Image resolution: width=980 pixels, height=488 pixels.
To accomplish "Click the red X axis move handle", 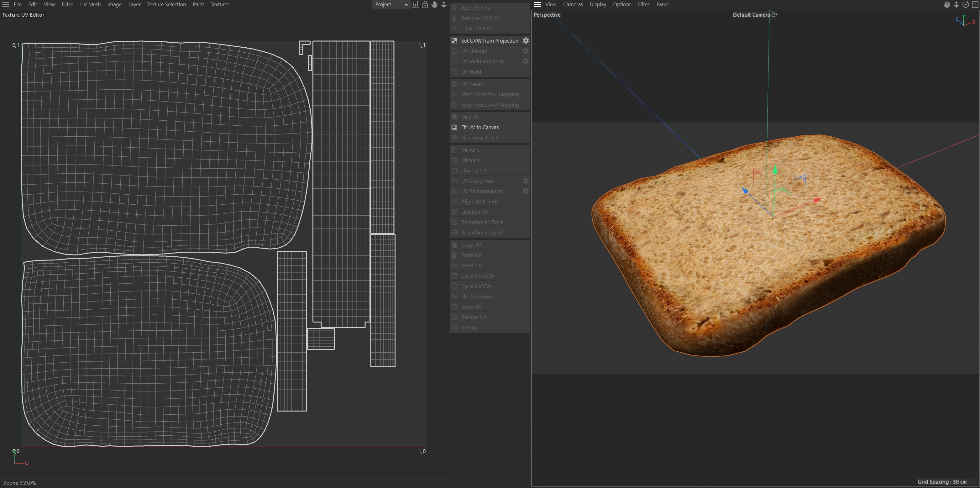I will [817, 200].
